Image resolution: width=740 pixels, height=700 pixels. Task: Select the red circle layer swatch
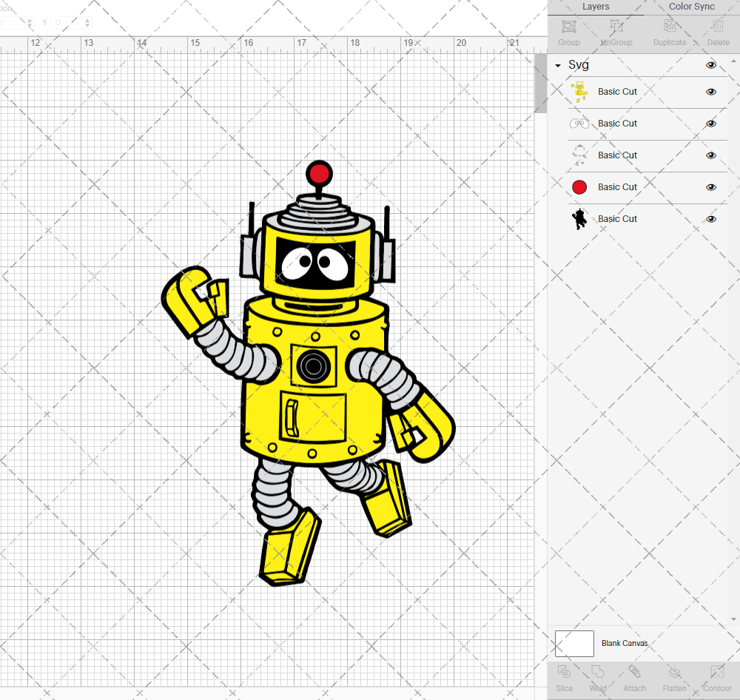coord(579,187)
